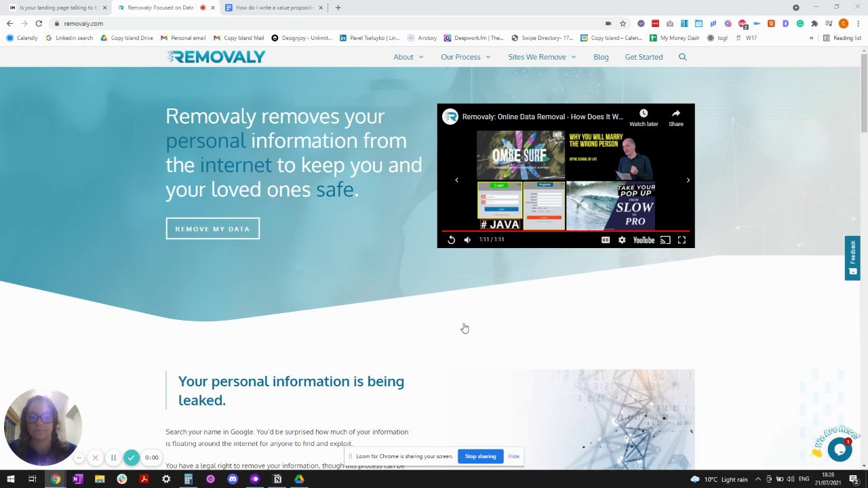Switch to value proposition Google Docs tab

point(275,7)
